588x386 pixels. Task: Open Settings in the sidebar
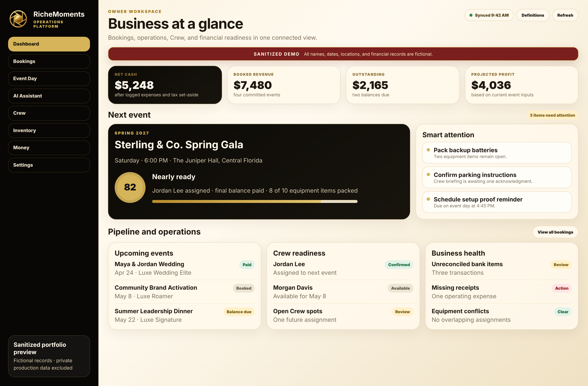click(49, 165)
